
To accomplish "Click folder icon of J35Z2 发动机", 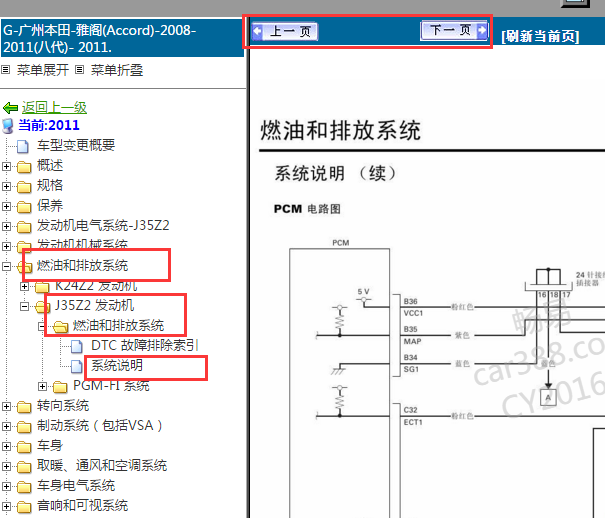I will point(42,307).
